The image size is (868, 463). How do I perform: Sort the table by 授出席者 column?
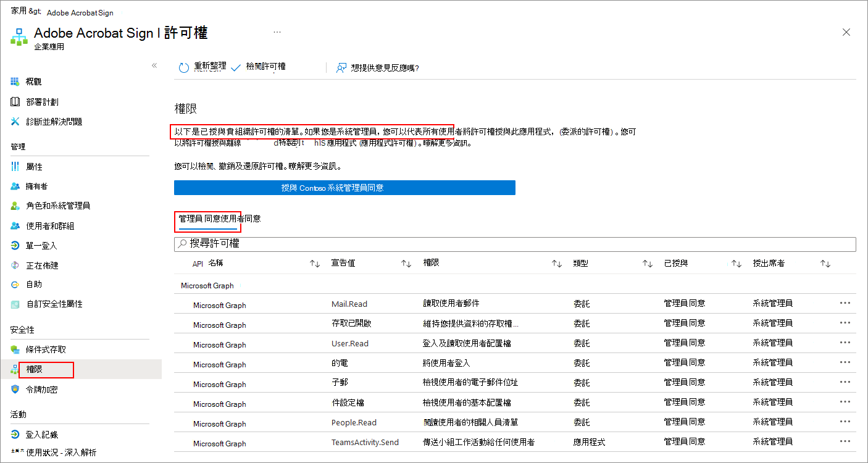825,264
